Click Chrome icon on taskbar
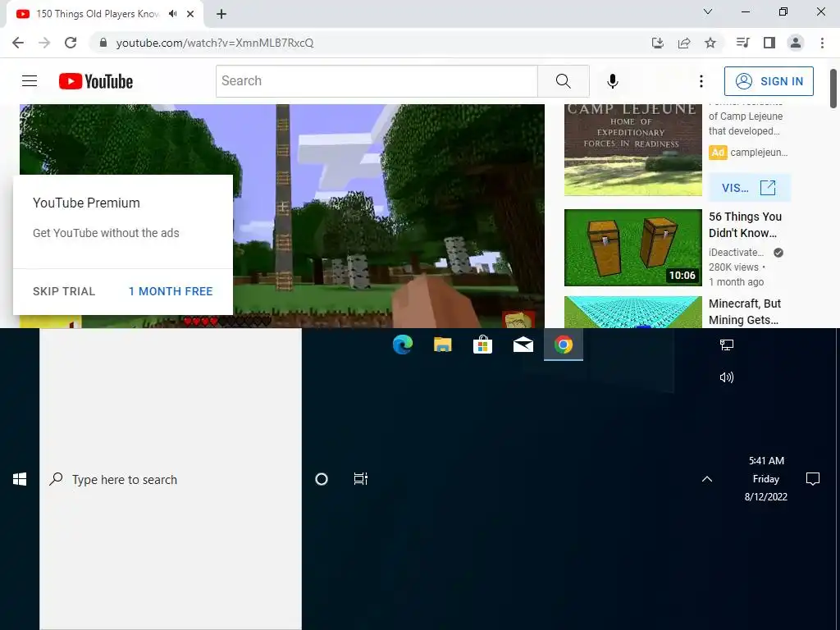The height and width of the screenshot is (630, 840). tap(563, 345)
